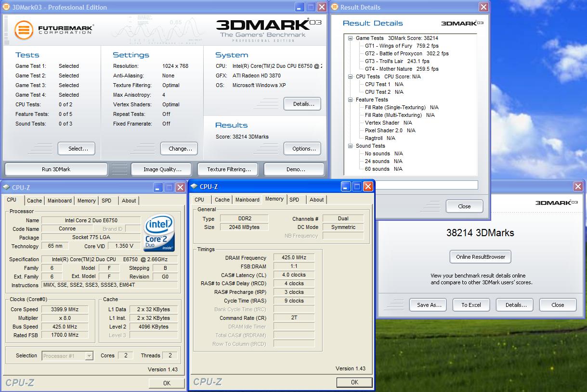Image resolution: width=587 pixels, height=392 pixels.
Task: Minimize the Memory CPU-Z window
Action: (x=345, y=187)
